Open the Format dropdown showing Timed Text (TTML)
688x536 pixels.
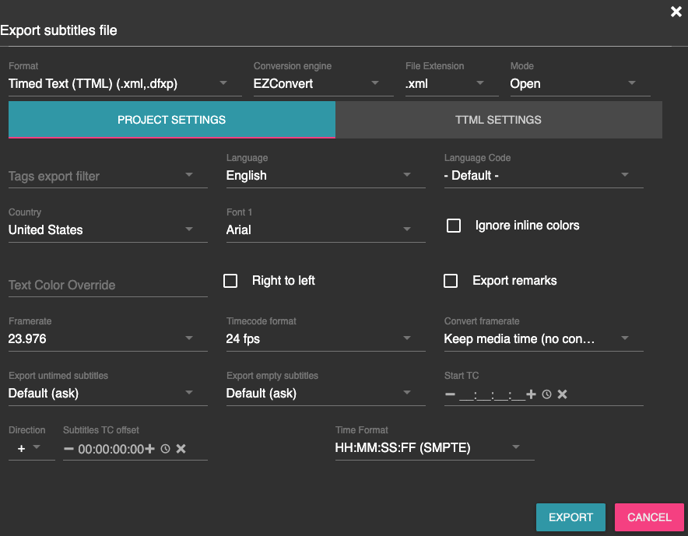[125, 84]
